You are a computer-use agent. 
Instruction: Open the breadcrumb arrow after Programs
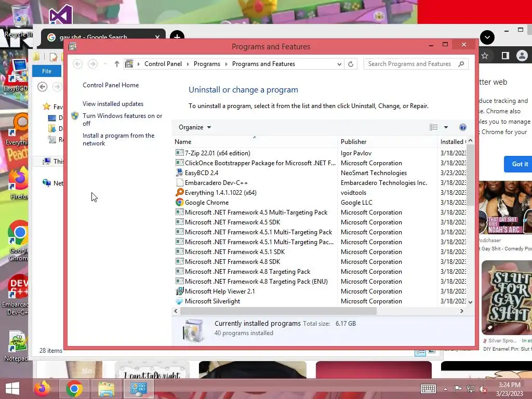[x=227, y=64]
